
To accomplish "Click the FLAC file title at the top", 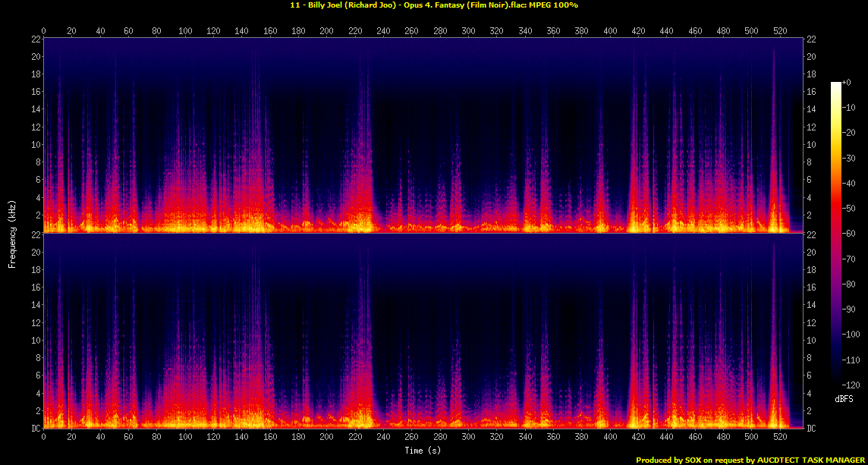I will (x=433, y=5).
